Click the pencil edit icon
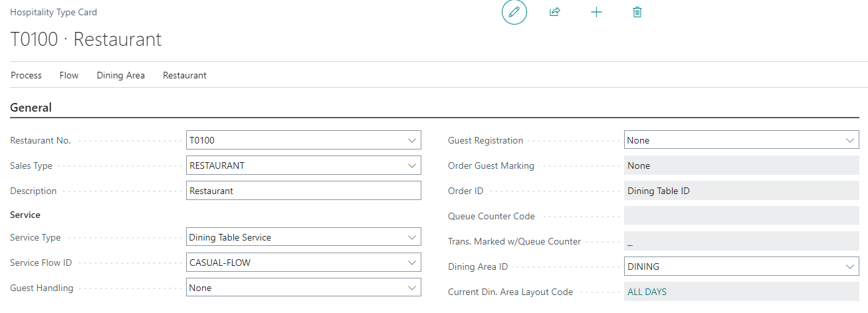The width and height of the screenshot is (868, 313). [514, 12]
